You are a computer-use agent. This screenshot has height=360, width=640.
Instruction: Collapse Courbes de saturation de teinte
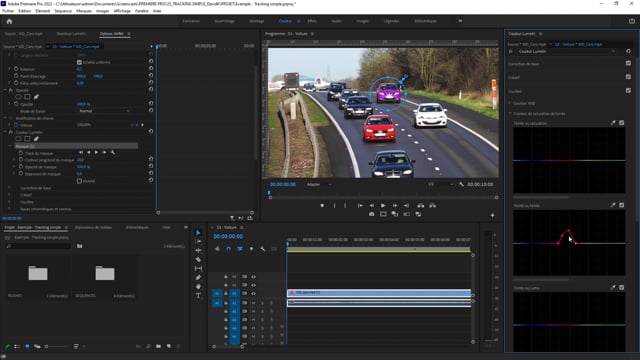[x=510, y=113]
